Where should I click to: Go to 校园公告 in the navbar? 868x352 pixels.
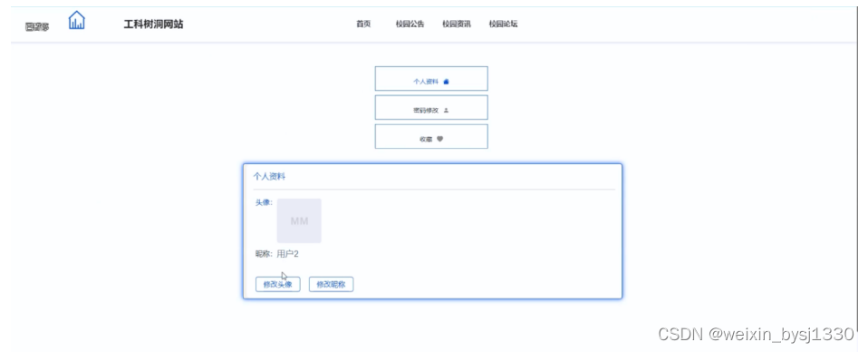click(410, 24)
